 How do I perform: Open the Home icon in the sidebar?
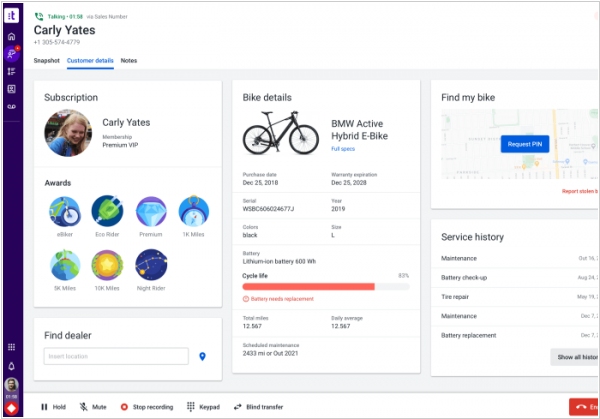click(x=11, y=37)
